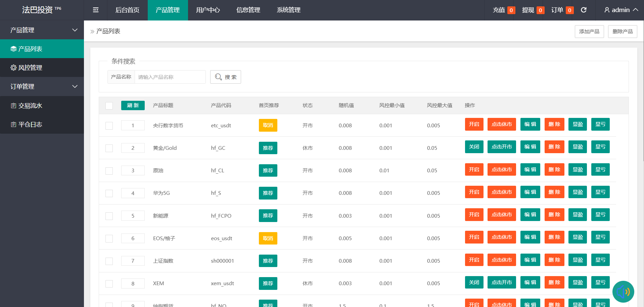
Task: Open 平仓日志 via its document icon
Action: click(x=13, y=125)
